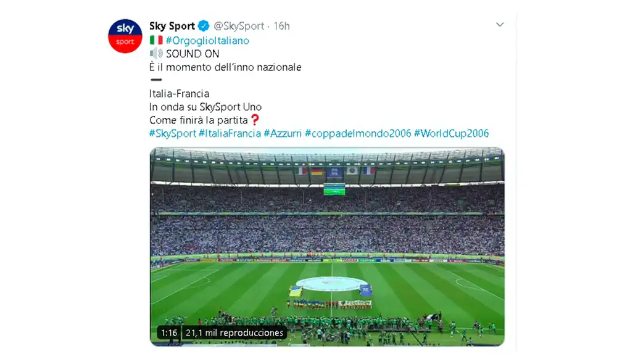
Task: Click the Italia-Francia tweet text line
Action: click(x=179, y=94)
